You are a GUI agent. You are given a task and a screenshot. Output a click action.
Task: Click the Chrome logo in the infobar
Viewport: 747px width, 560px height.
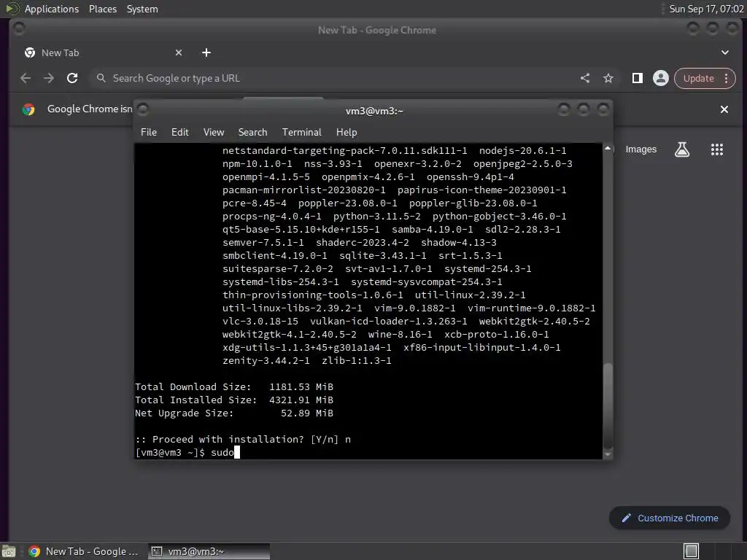pos(28,109)
